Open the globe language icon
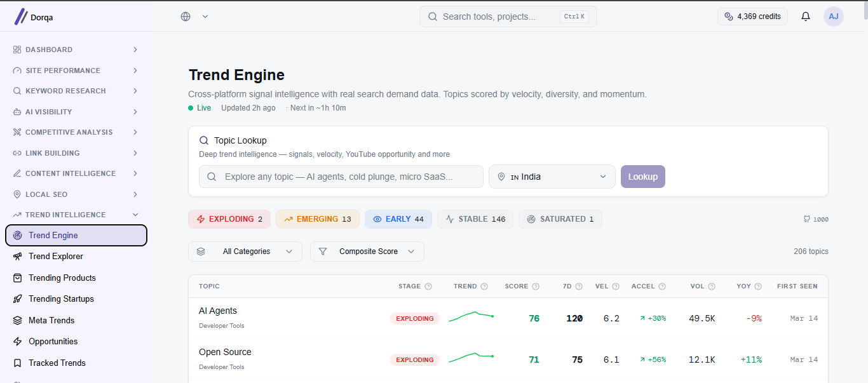 point(186,17)
